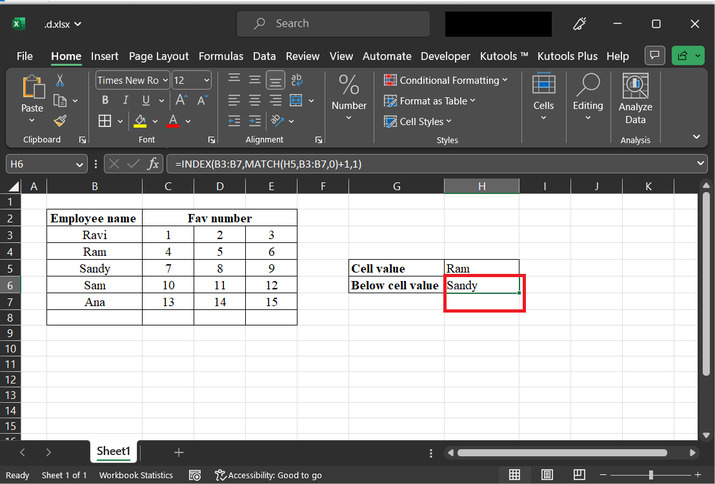Click the Paste clipboard icon
The height and width of the screenshot is (484, 715).
tap(32, 93)
